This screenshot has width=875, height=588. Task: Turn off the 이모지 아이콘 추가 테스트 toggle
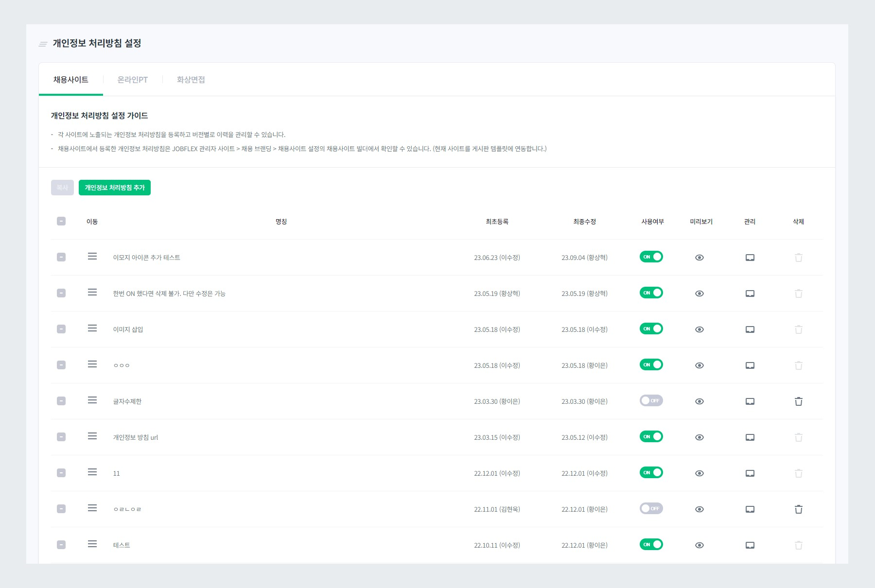tap(651, 257)
